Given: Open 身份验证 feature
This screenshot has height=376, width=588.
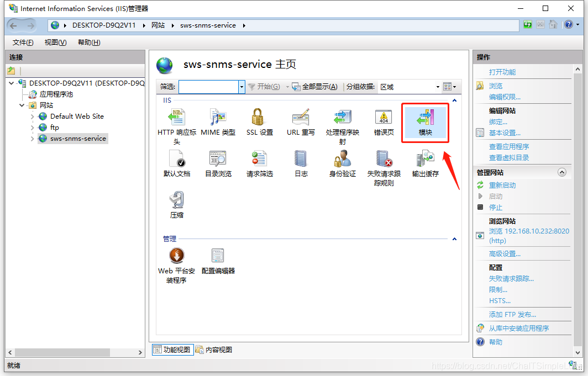Looking at the screenshot, I should (x=343, y=163).
